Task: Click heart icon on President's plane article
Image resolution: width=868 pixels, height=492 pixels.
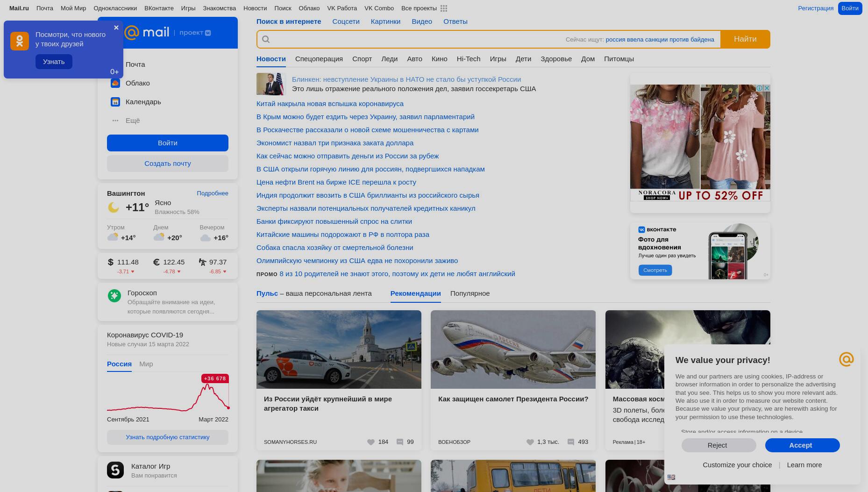Action: point(530,442)
